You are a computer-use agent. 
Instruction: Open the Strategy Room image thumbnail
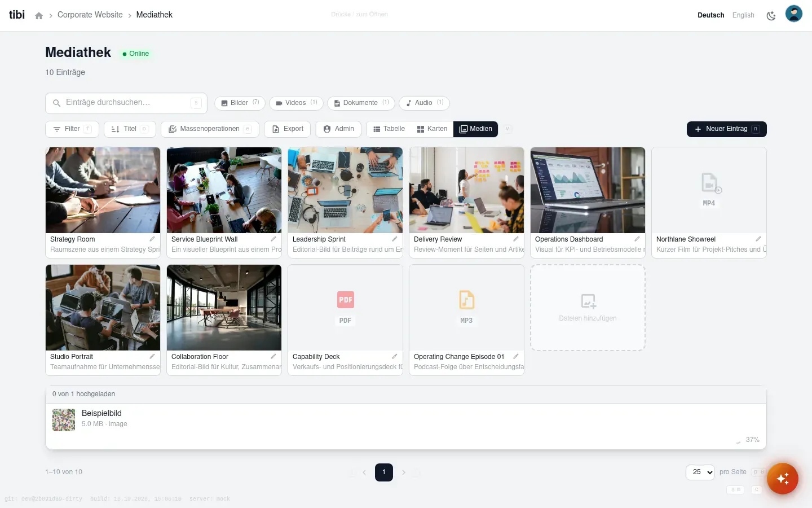pyautogui.click(x=103, y=190)
